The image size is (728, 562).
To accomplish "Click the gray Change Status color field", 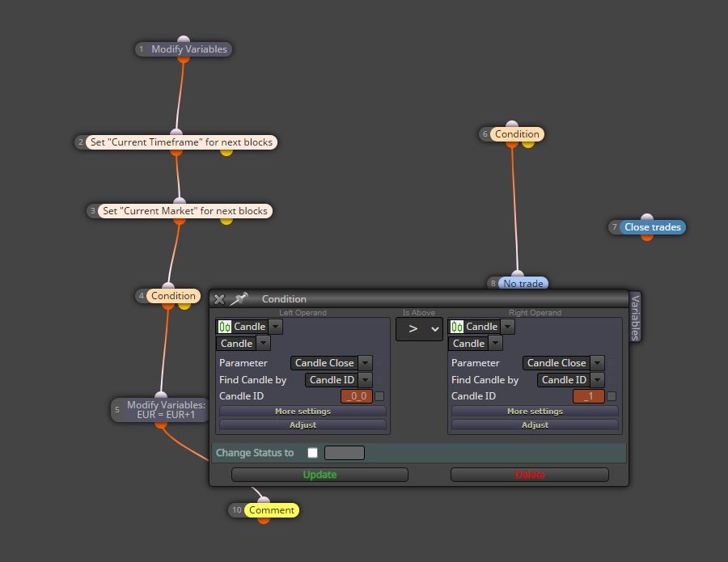I will tap(345, 453).
